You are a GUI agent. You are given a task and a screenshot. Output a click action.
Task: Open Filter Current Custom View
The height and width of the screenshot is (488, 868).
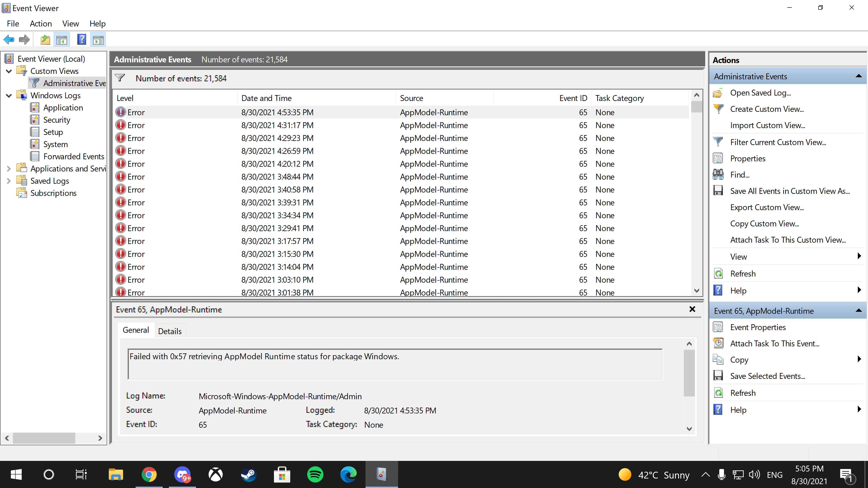click(778, 142)
